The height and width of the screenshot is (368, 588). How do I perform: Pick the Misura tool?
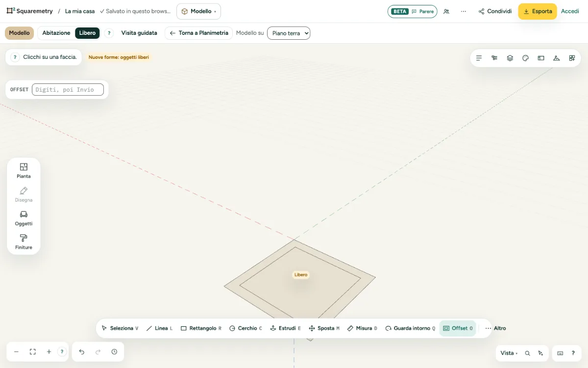tap(363, 328)
